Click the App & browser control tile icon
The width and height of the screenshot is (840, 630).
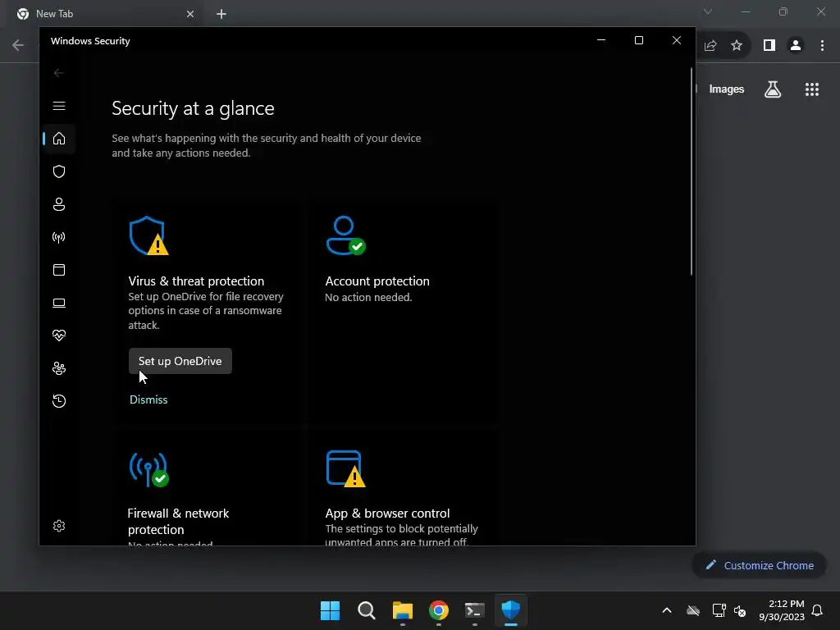pyautogui.click(x=345, y=469)
